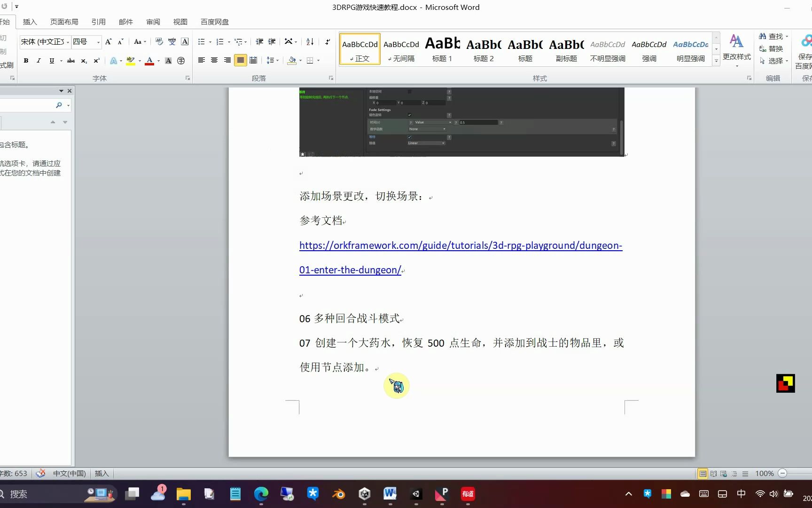Apply subscript formatting
This screenshot has width=812, height=508.
click(83, 60)
